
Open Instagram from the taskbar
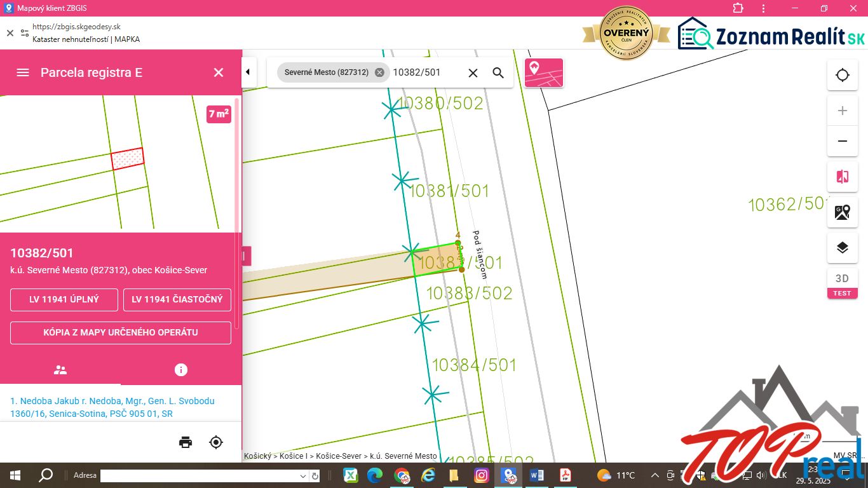[482, 475]
